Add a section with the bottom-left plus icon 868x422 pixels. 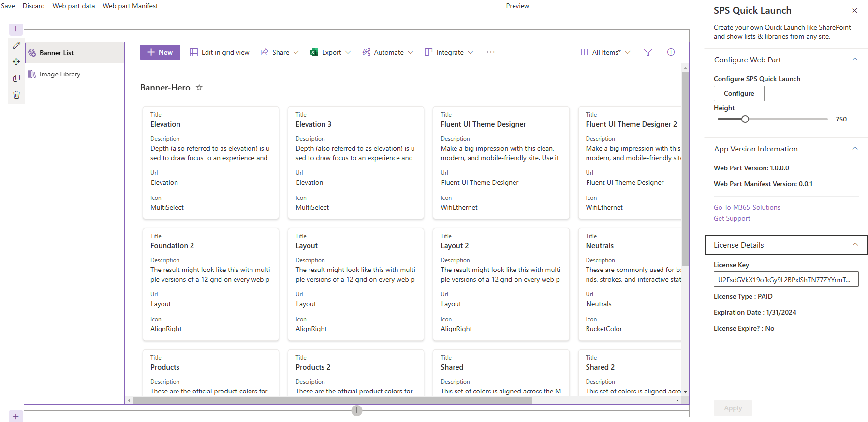(16, 416)
